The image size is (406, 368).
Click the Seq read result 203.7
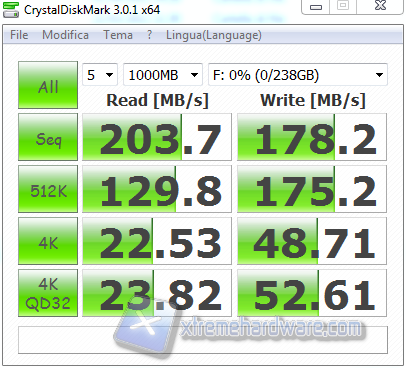click(x=157, y=137)
